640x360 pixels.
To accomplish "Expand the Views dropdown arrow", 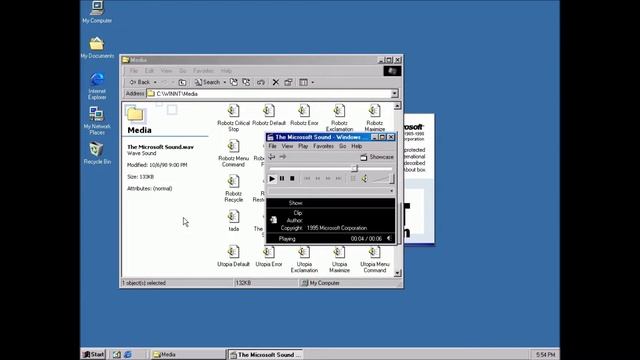I will (x=313, y=82).
